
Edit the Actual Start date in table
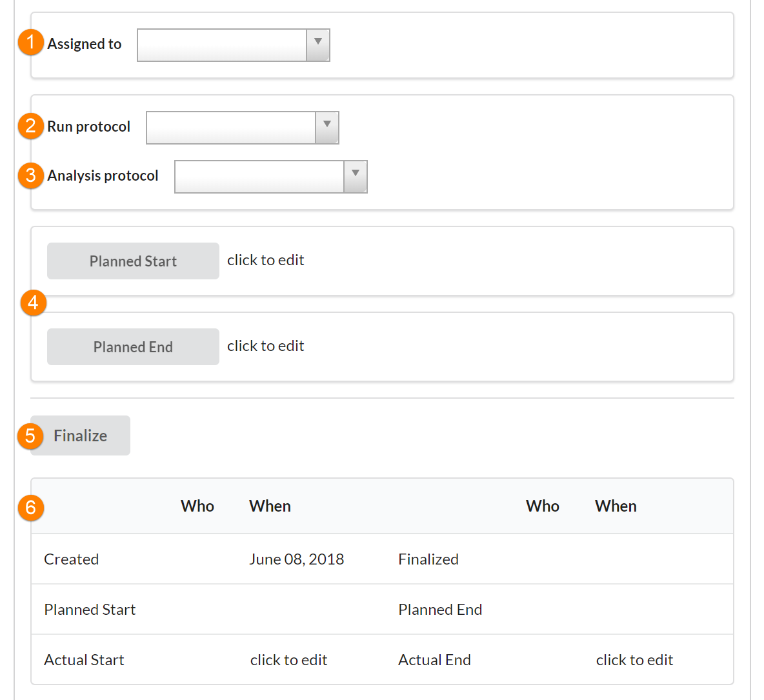pyautogui.click(x=288, y=660)
